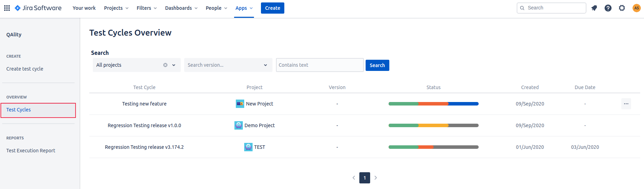Open the Search version dropdown
The height and width of the screenshot is (189, 644).
228,65
